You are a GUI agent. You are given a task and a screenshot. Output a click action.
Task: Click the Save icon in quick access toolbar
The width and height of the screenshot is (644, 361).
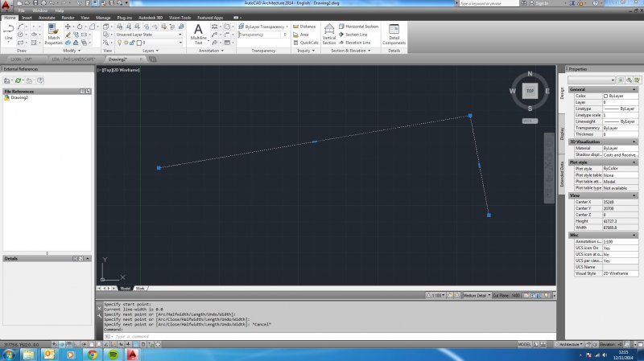[35, 3]
